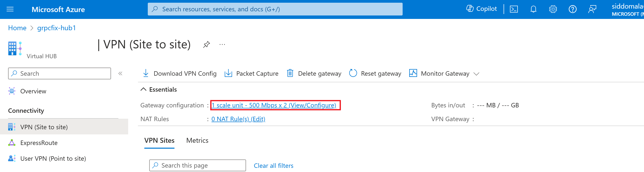Open Cloud Shell from the top bar
Image resolution: width=644 pixels, height=172 pixels.
tap(514, 9)
